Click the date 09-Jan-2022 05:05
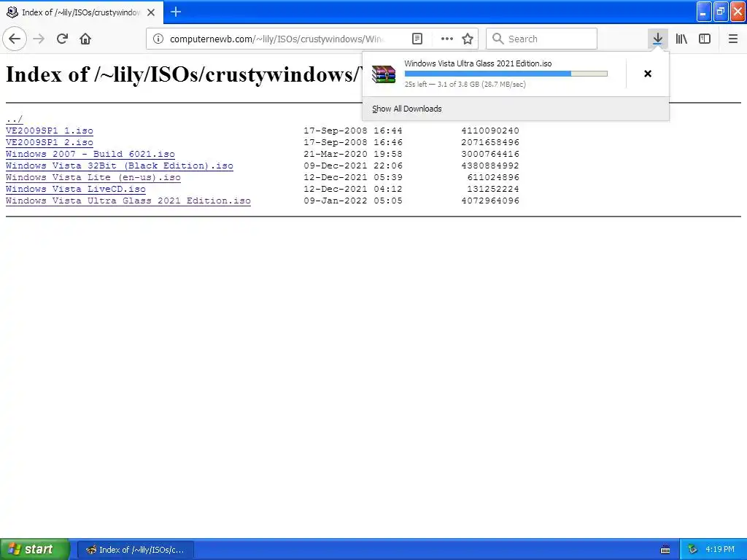 tap(353, 201)
